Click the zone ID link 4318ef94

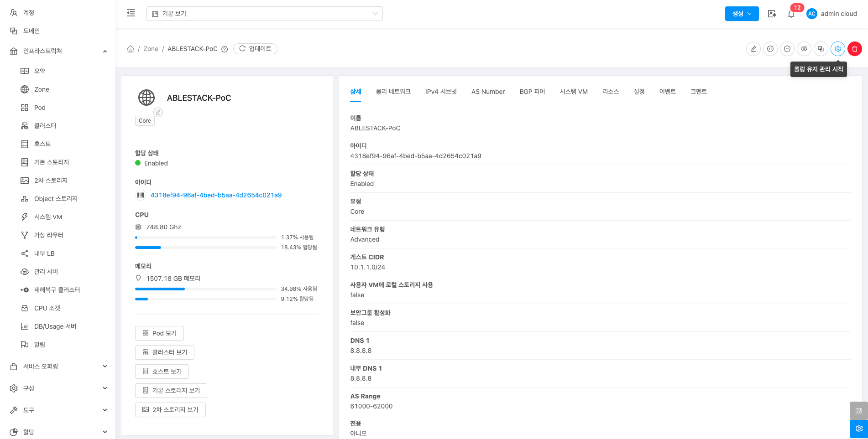[216, 195]
